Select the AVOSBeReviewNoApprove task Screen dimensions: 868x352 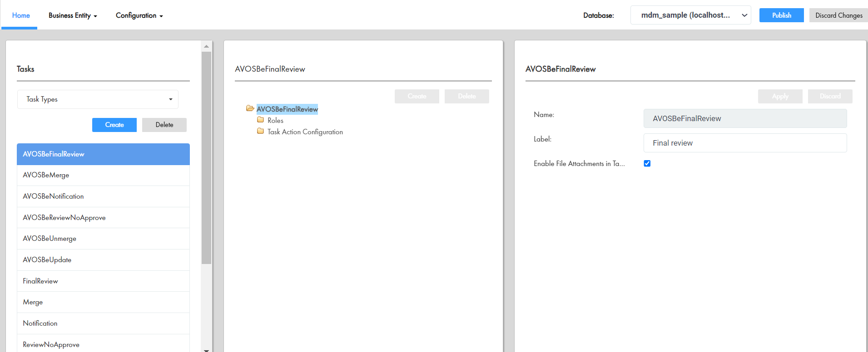[103, 218]
